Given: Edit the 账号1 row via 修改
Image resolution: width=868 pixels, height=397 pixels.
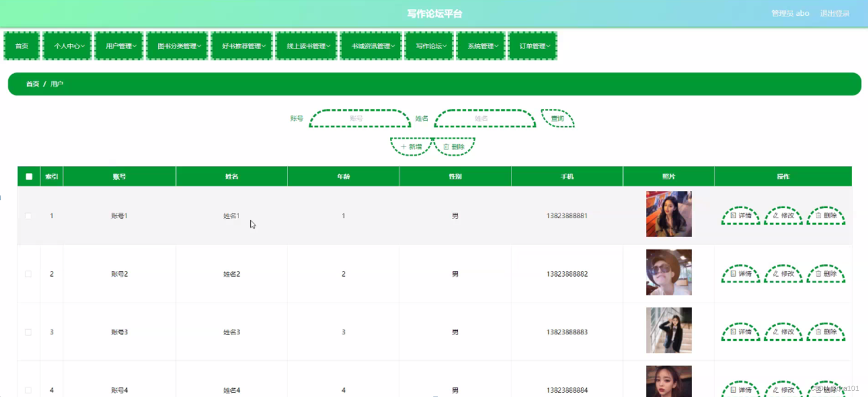Looking at the screenshot, I should click(783, 215).
